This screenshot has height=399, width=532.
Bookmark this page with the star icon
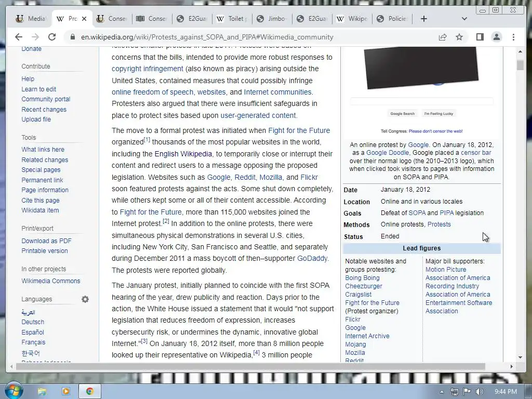click(459, 37)
